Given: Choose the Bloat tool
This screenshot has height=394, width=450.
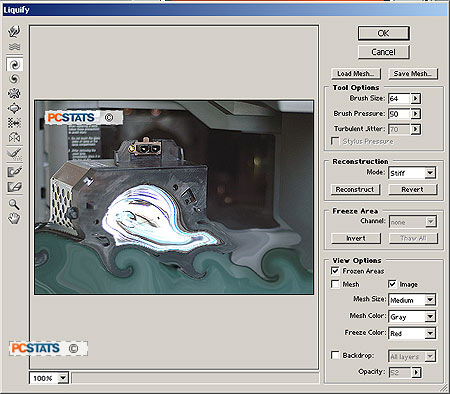Looking at the screenshot, I should [14, 108].
